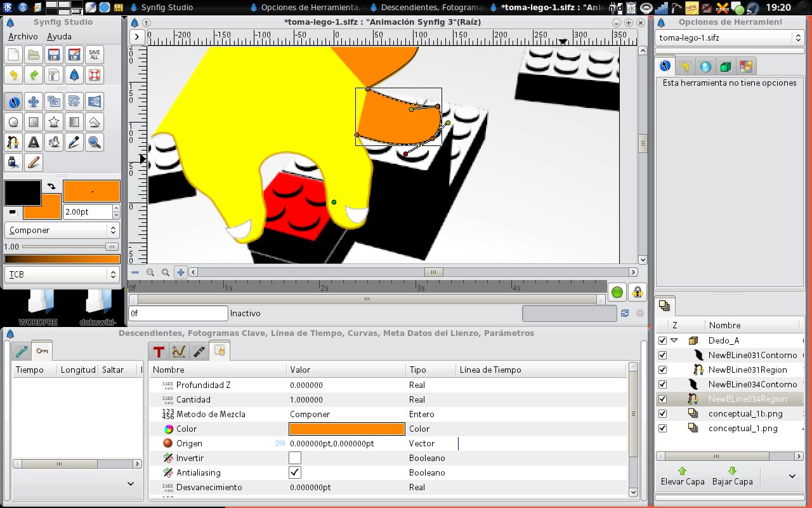Image resolution: width=812 pixels, height=508 pixels.
Task: Open the TCB interpolation dropdown
Action: click(62, 274)
